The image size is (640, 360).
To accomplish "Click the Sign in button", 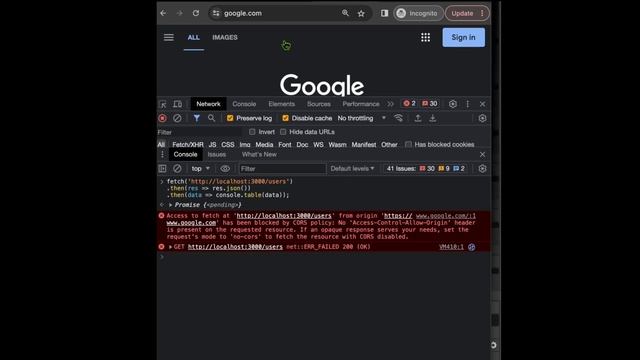I will [x=464, y=37].
